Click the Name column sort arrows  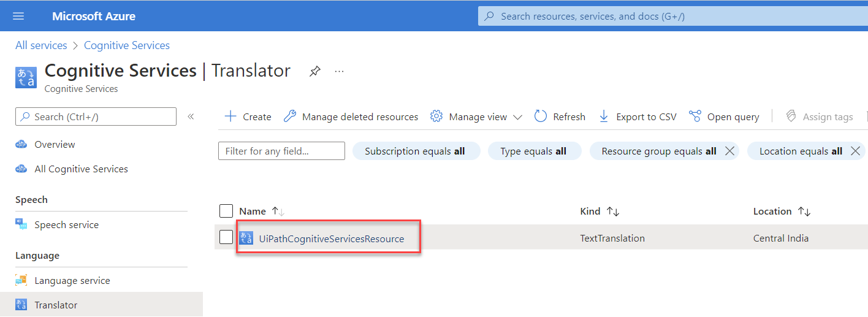point(278,211)
